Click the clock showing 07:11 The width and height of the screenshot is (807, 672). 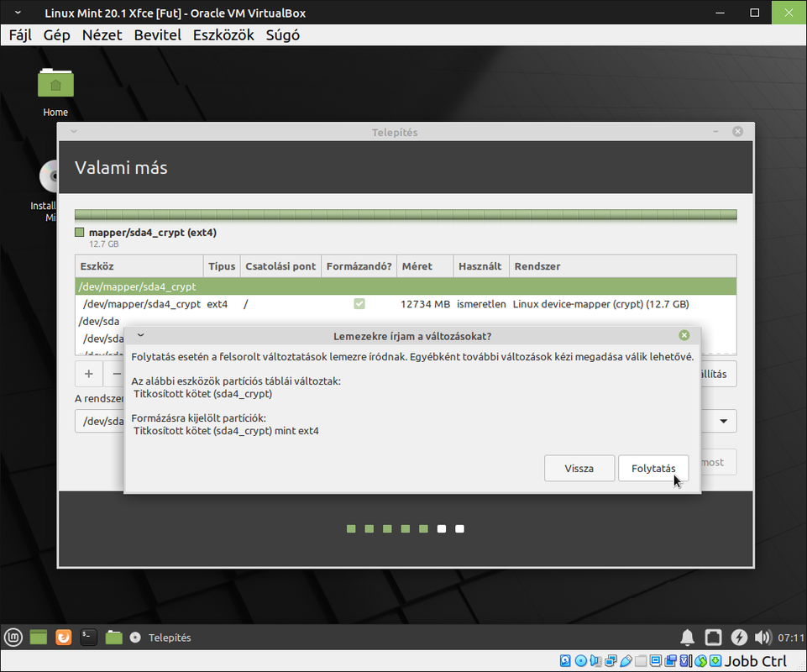click(790, 638)
